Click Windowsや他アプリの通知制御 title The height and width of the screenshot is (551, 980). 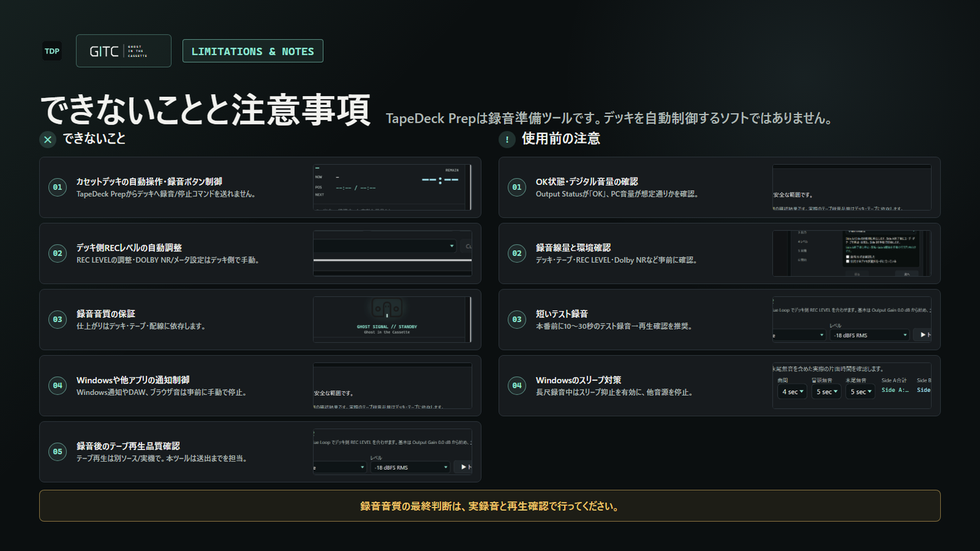pos(133,380)
